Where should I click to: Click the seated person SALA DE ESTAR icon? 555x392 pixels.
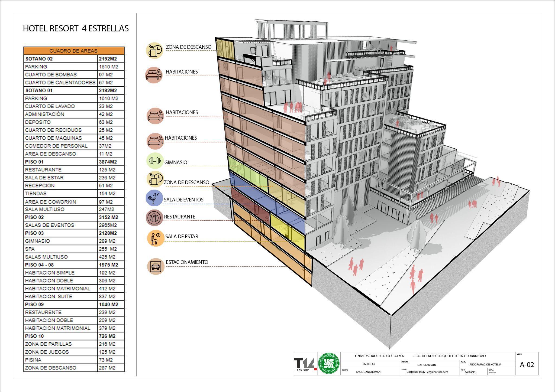click(156, 238)
